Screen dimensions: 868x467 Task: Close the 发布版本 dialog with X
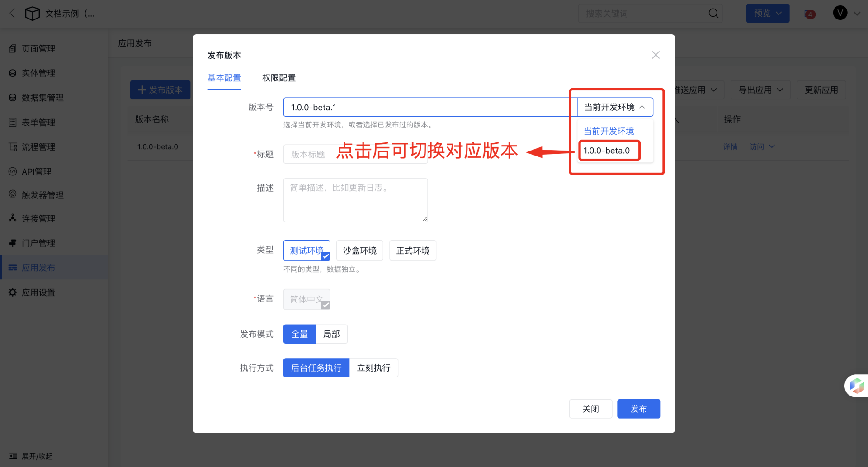point(656,55)
